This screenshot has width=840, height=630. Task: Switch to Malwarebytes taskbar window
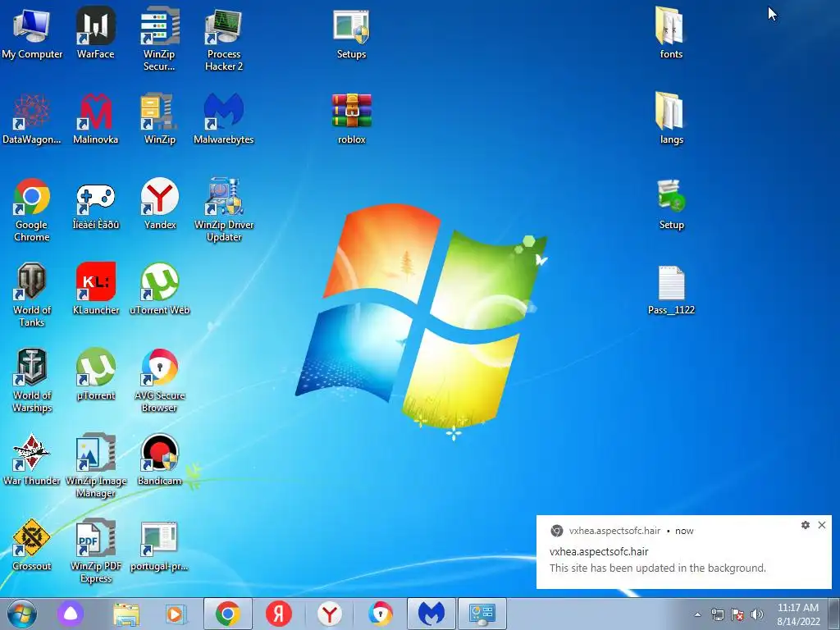pos(431,614)
